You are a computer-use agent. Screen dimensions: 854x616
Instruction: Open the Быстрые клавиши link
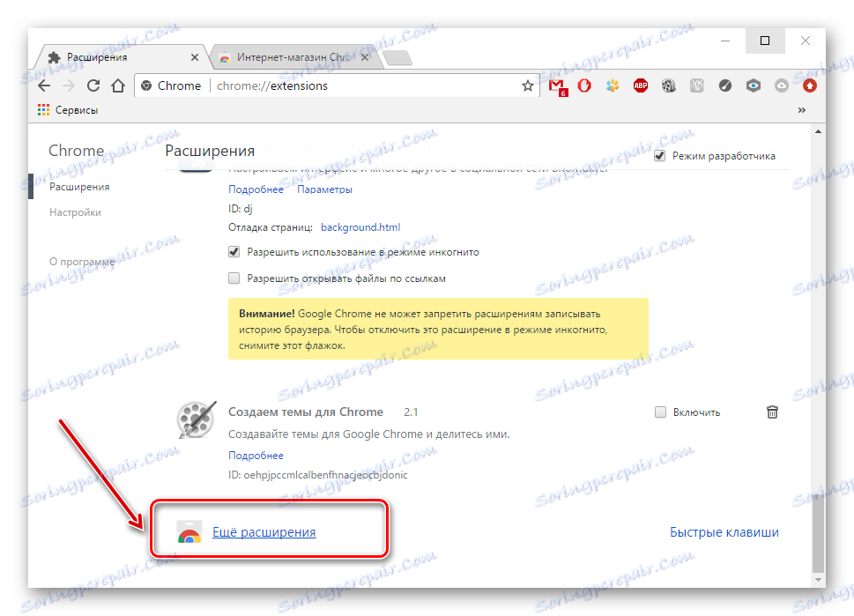(724, 532)
